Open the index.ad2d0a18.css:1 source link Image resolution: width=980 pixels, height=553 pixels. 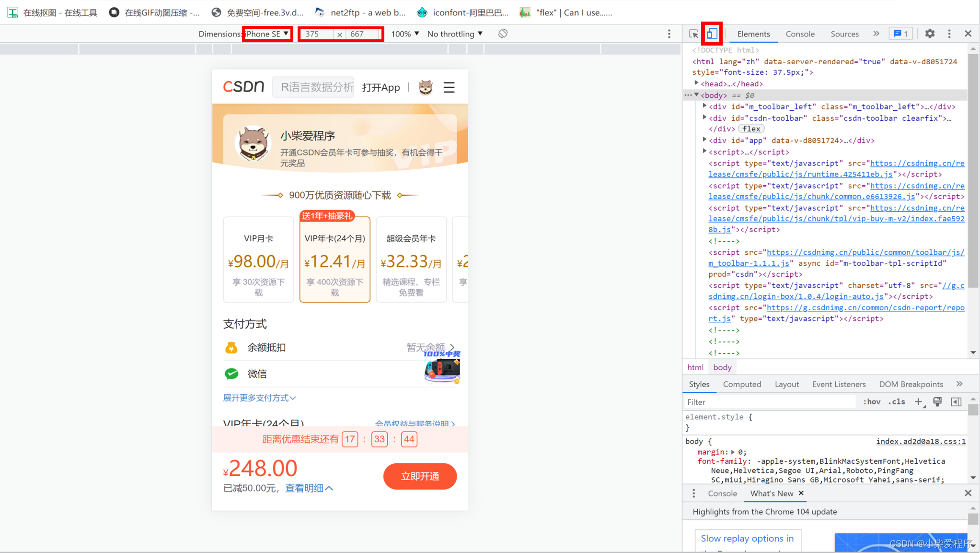point(921,441)
